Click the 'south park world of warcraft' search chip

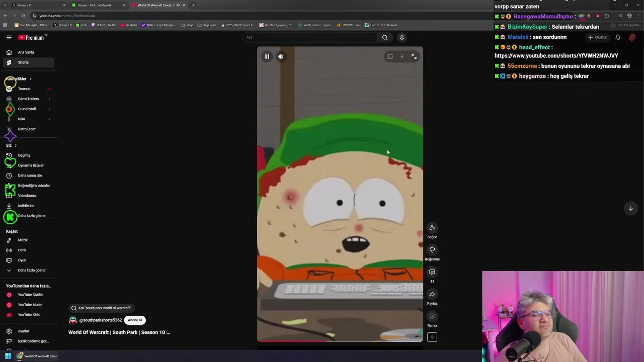(102, 308)
